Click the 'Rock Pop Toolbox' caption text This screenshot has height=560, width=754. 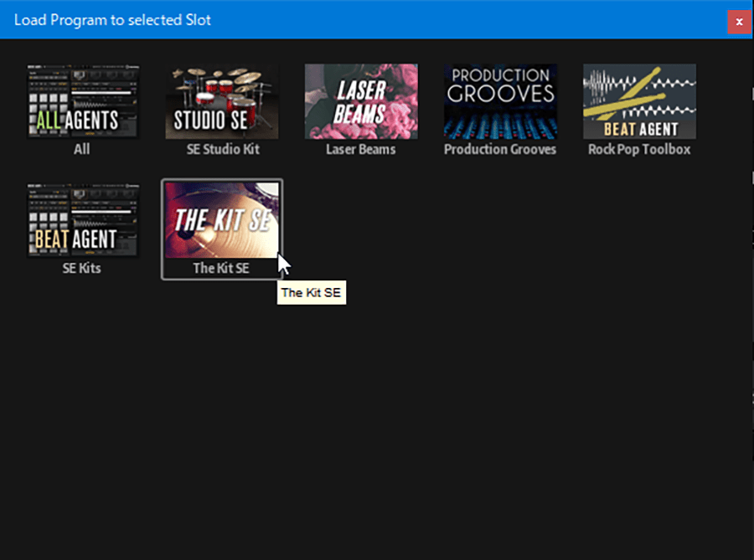pos(639,149)
